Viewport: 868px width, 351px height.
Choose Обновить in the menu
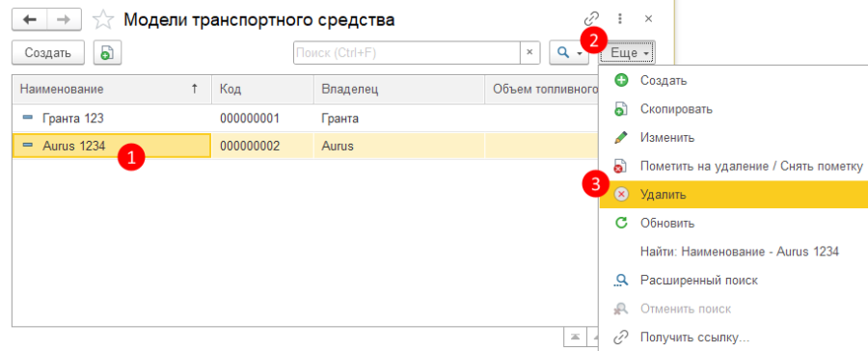[x=734, y=223]
